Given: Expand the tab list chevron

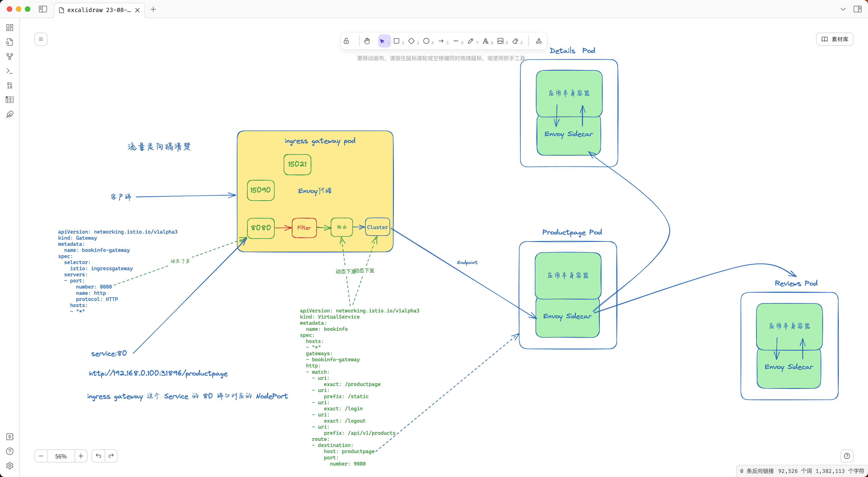Looking at the screenshot, I should click(843, 9).
